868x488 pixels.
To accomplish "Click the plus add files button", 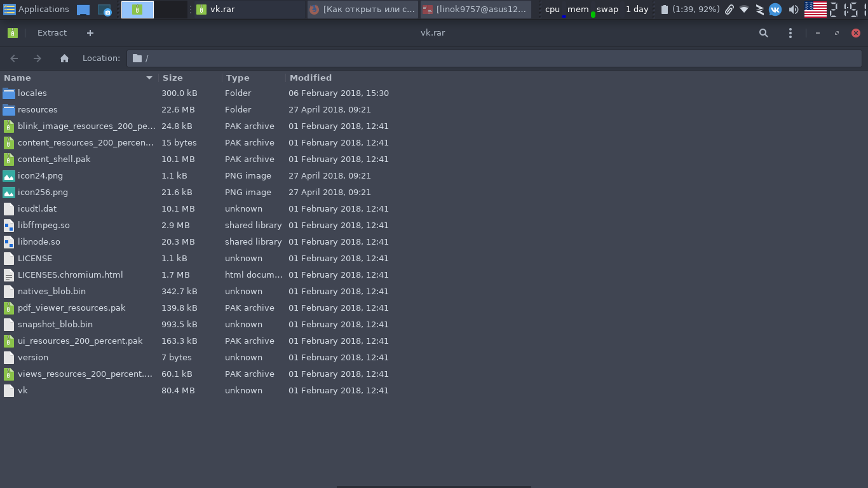I will pyautogui.click(x=90, y=33).
